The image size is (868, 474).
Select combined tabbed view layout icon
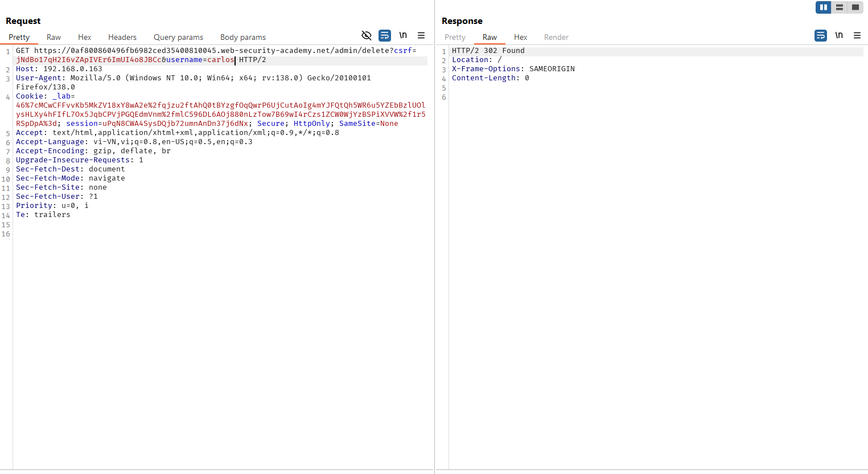[855, 7]
